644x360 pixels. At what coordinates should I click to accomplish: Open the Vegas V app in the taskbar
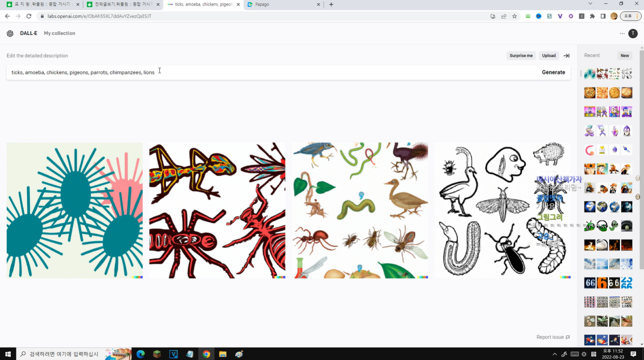173,354
